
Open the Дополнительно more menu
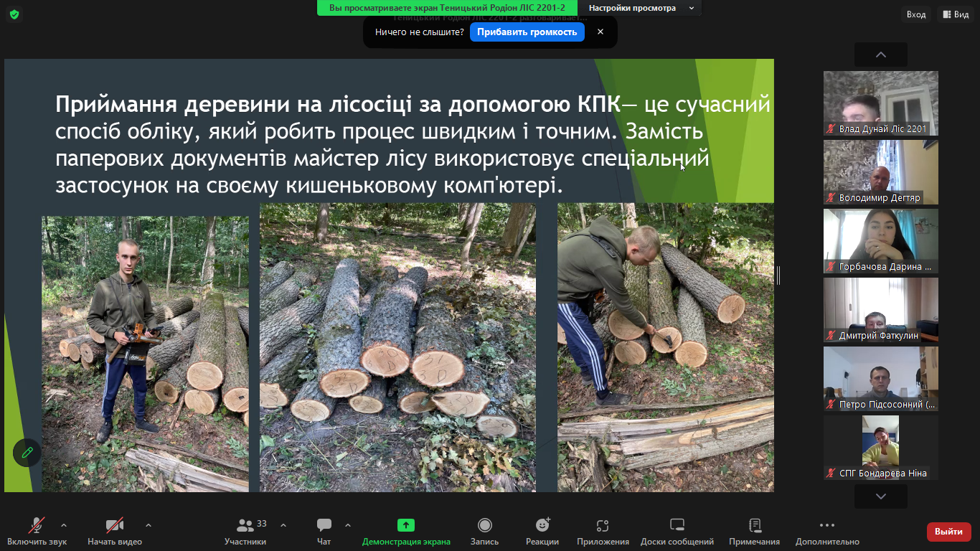pos(827,531)
